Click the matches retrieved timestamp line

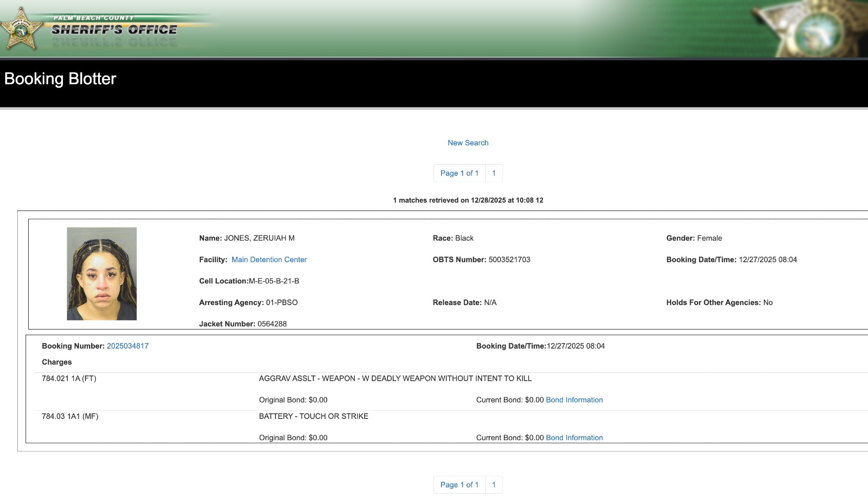(x=468, y=200)
